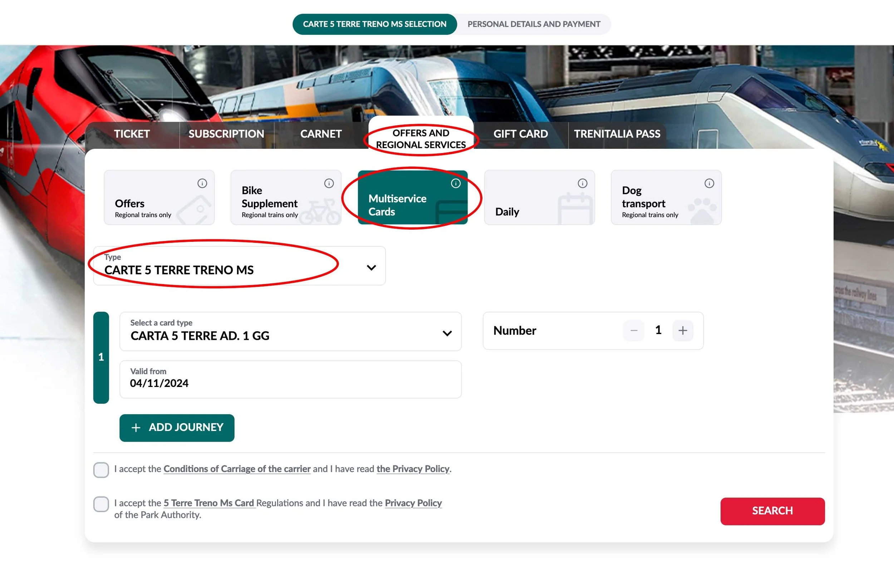The width and height of the screenshot is (894, 588).
Task: Click info icon on Dog transport card
Action: tap(709, 183)
